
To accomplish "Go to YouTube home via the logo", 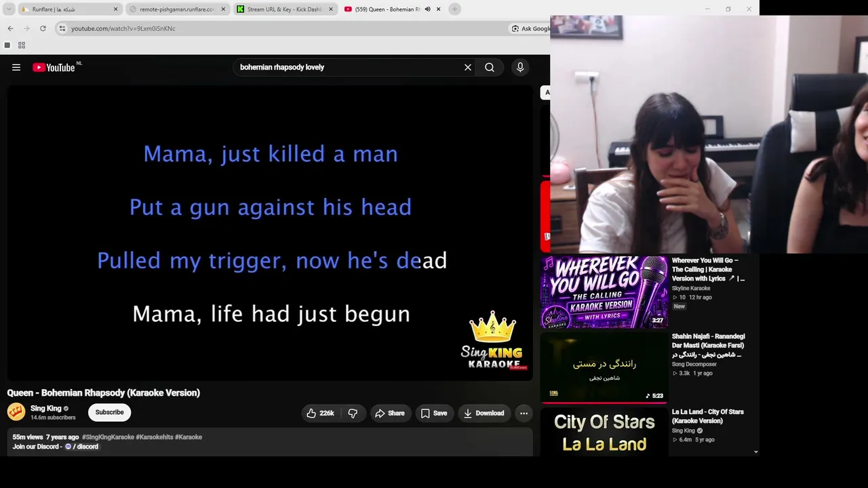I will click(x=54, y=67).
